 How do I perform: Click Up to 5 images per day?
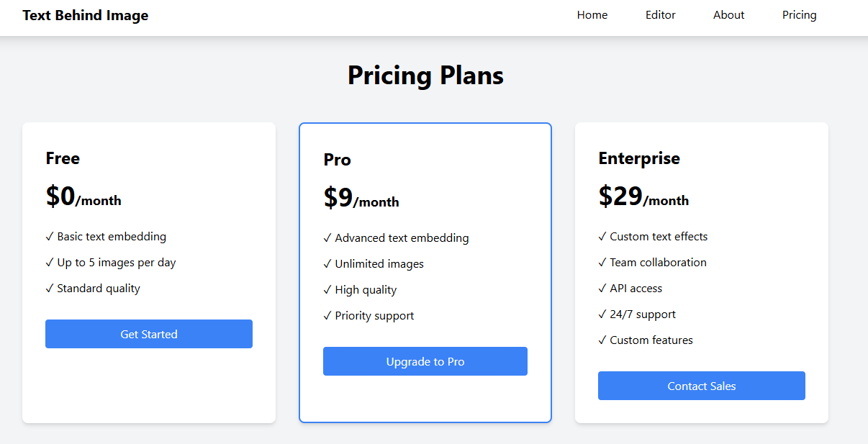click(116, 263)
